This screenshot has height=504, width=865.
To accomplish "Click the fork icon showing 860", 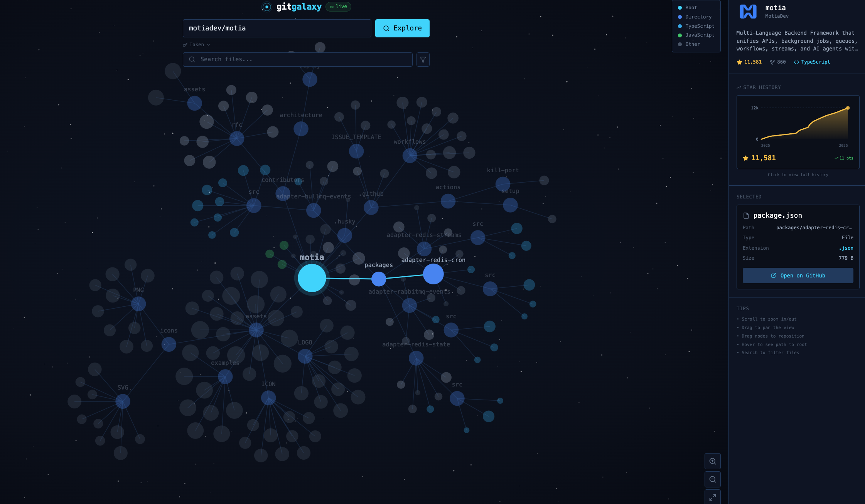I will click(772, 62).
